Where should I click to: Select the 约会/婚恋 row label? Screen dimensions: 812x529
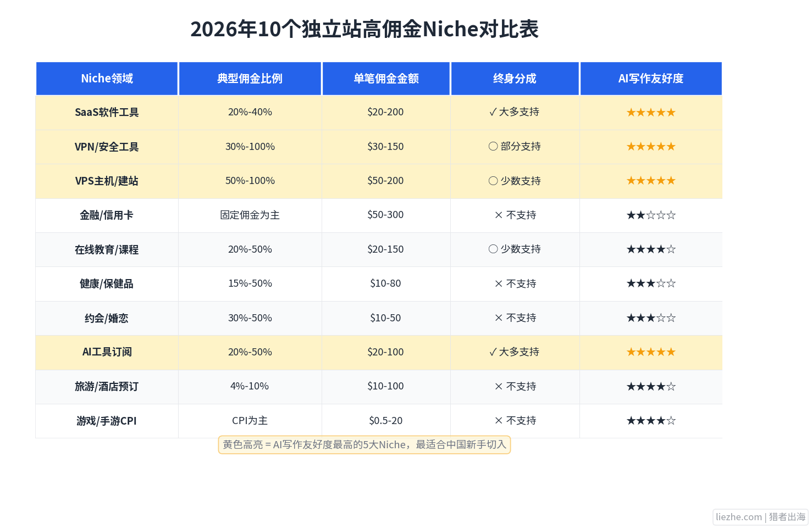pos(107,318)
